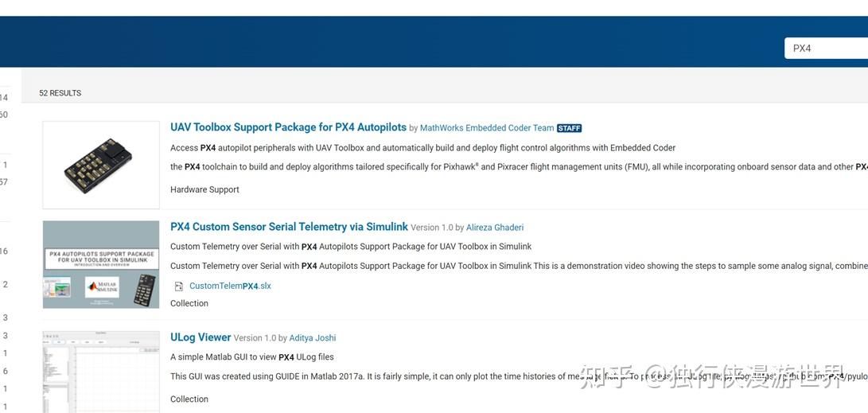Open UAV Toolbox Support Package for PX4 Autopilots
868x413 pixels.
pyautogui.click(x=288, y=127)
